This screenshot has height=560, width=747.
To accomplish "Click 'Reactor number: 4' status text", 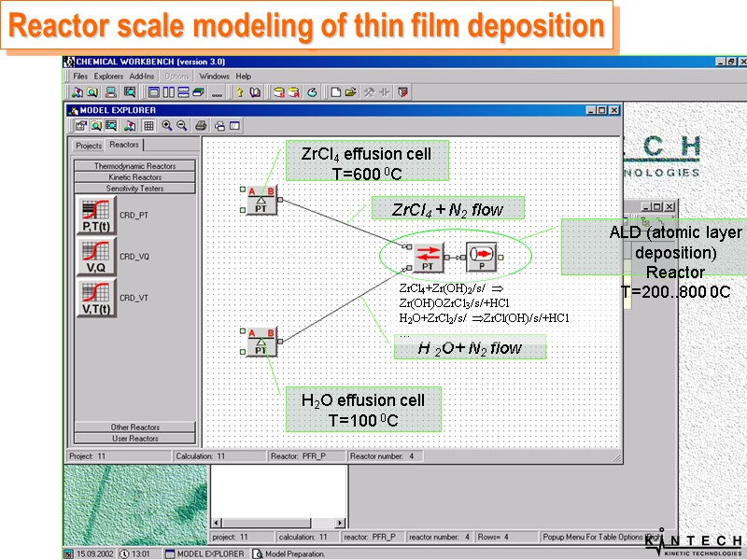I will pyautogui.click(x=382, y=456).
